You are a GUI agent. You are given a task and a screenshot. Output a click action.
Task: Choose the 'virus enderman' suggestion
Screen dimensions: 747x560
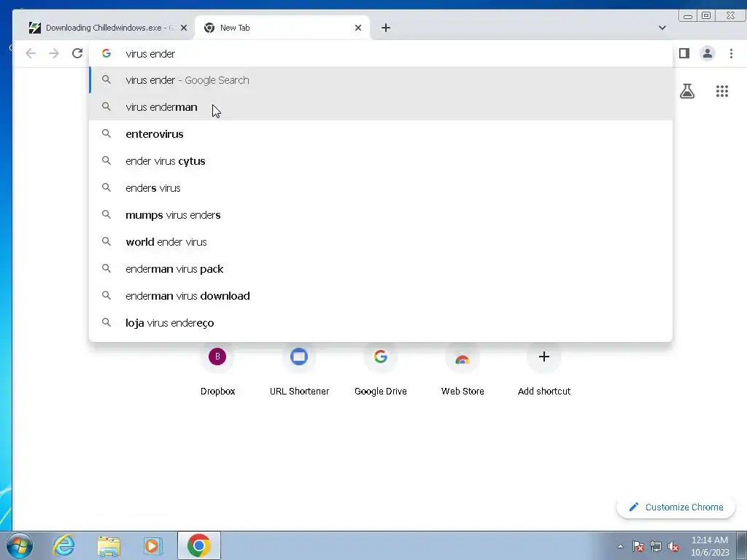(x=381, y=107)
